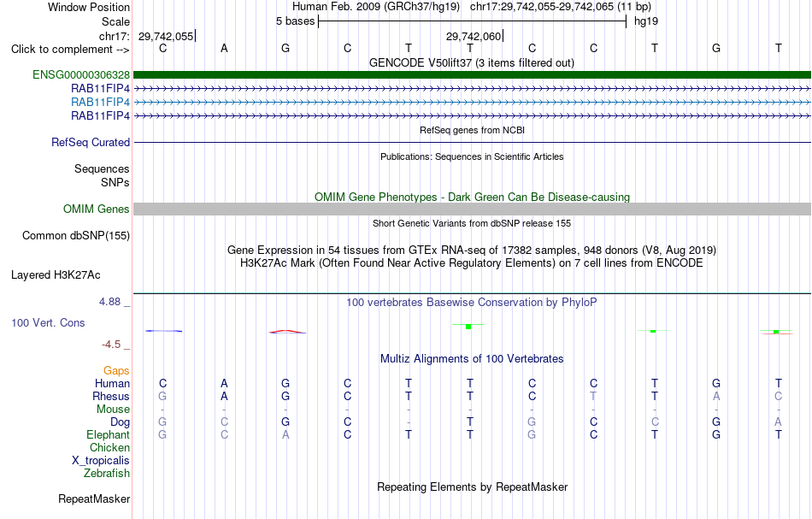Image resolution: width=812 pixels, height=519 pixels.
Task: Click 'Publications: Sequences in Scientific Articles' title
Action: point(472,156)
